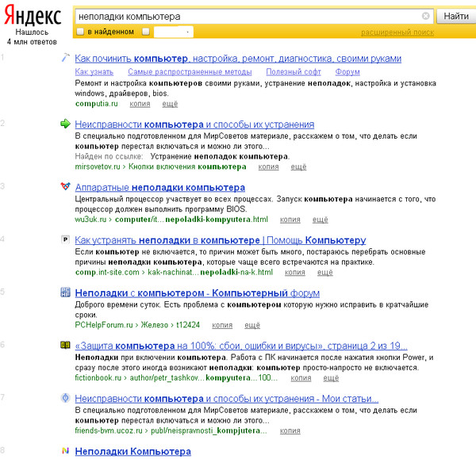Image resolution: width=476 pixels, height=459 pixels.
Task: Clear the search query with the X icon
Action: point(425,16)
